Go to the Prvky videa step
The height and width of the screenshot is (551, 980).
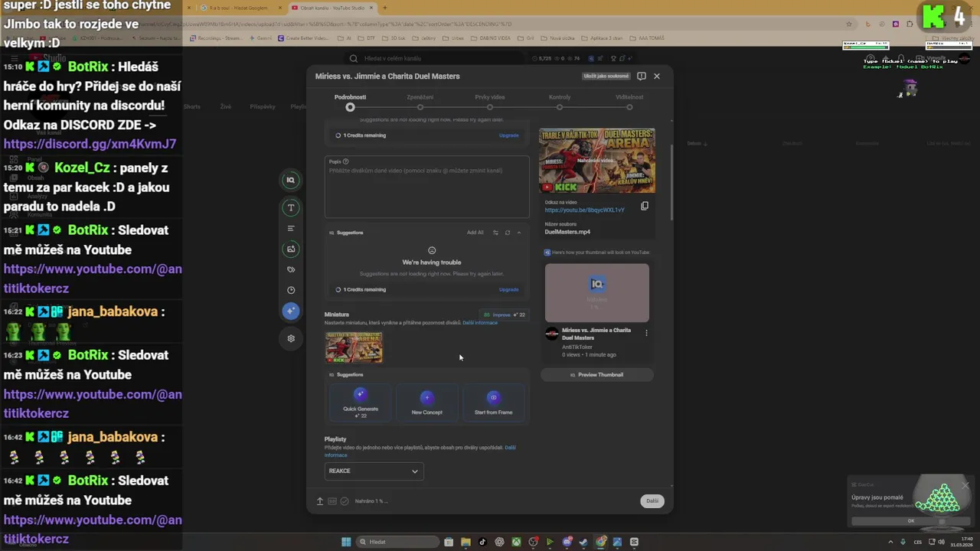click(x=490, y=102)
